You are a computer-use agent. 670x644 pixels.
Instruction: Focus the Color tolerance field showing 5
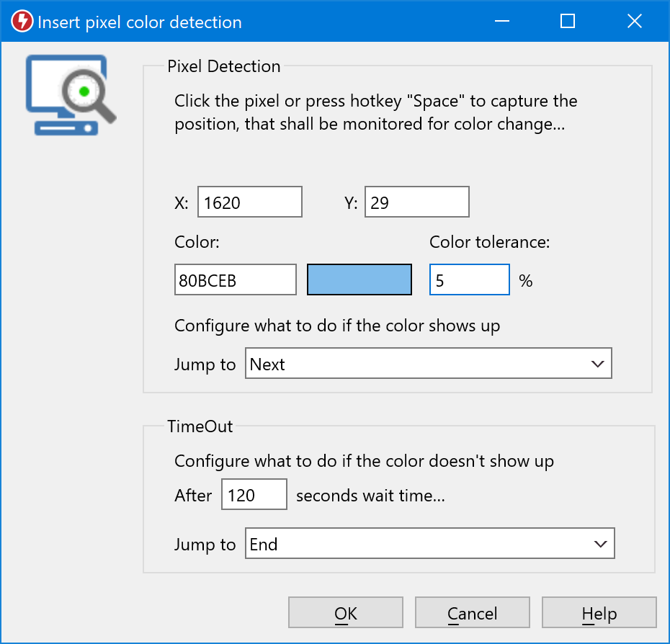click(x=469, y=279)
